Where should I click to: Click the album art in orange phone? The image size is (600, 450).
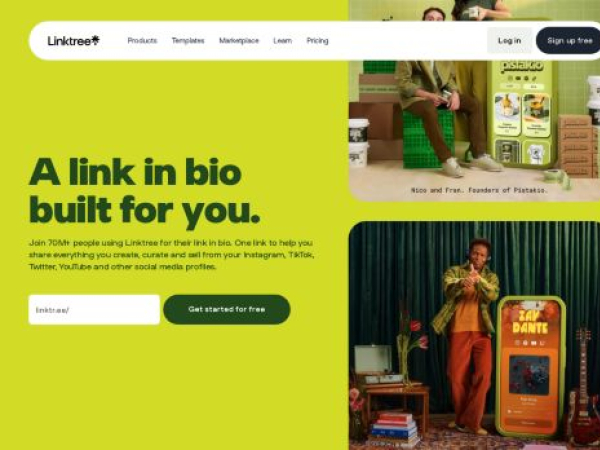point(529,375)
